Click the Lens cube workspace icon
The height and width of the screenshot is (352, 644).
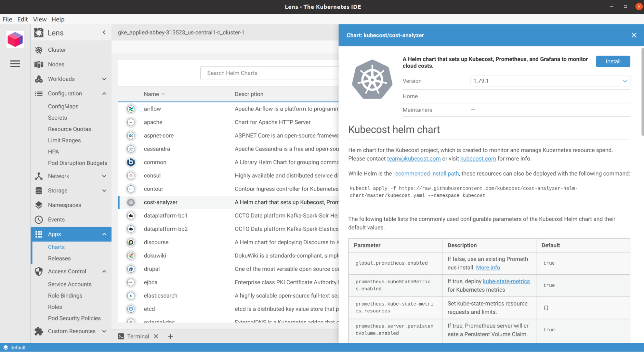(x=15, y=40)
